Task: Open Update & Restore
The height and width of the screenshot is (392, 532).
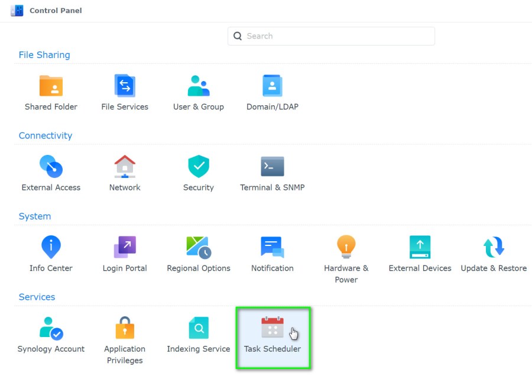Action: 494,252
